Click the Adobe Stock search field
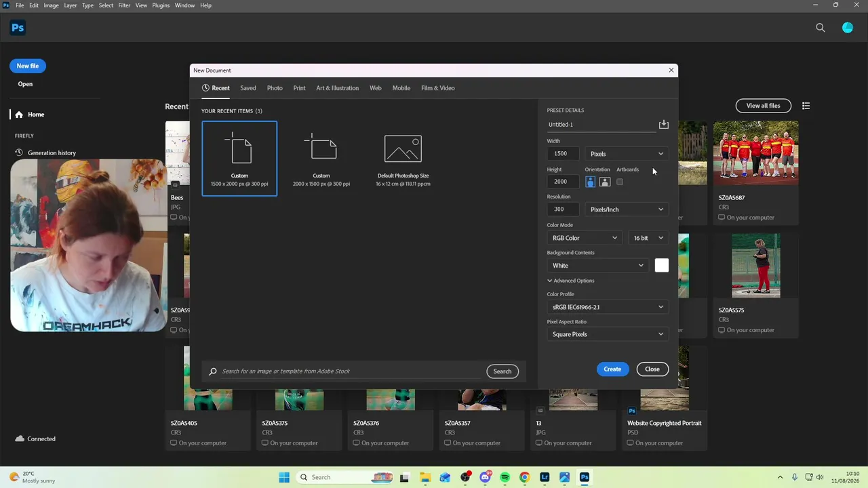868x488 pixels. tap(351, 371)
